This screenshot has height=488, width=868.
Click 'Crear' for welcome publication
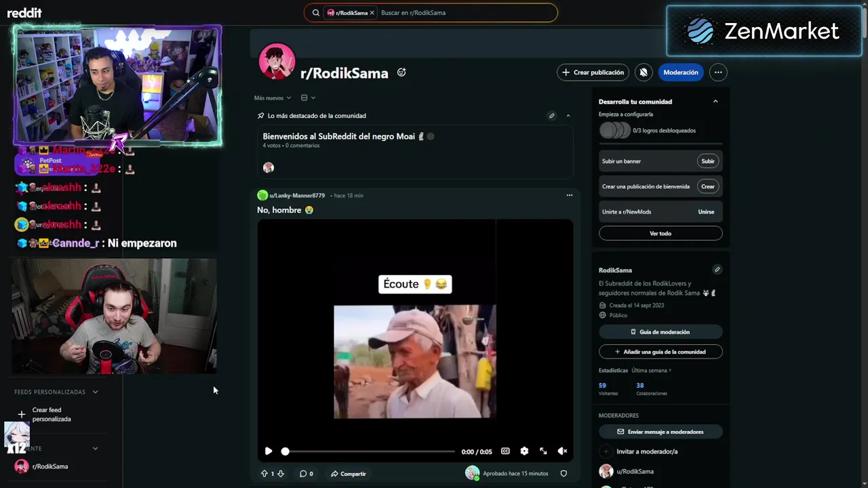[708, 186]
